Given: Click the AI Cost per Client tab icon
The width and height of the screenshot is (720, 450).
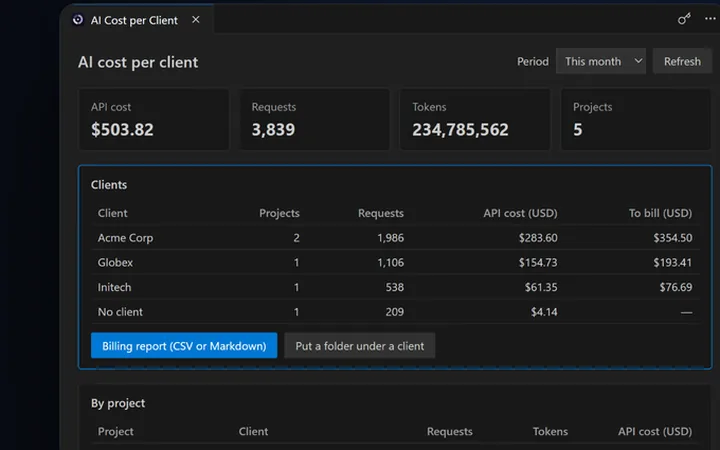Looking at the screenshot, I should pos(78,20).
